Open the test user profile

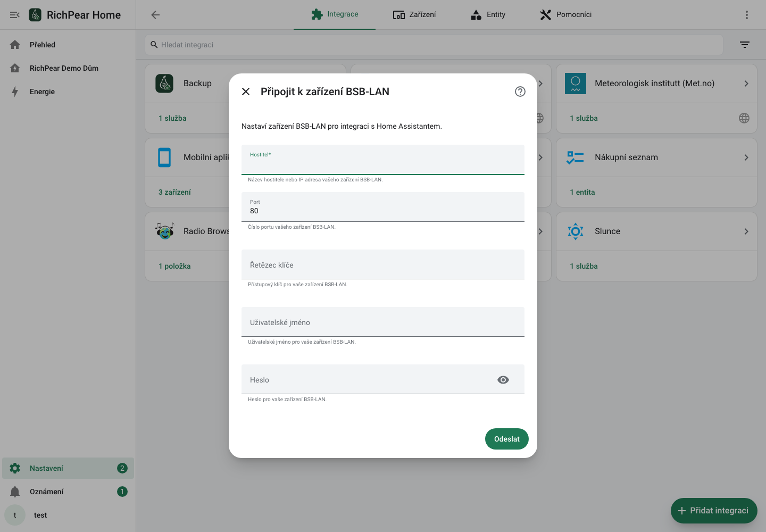pos(68,515)
